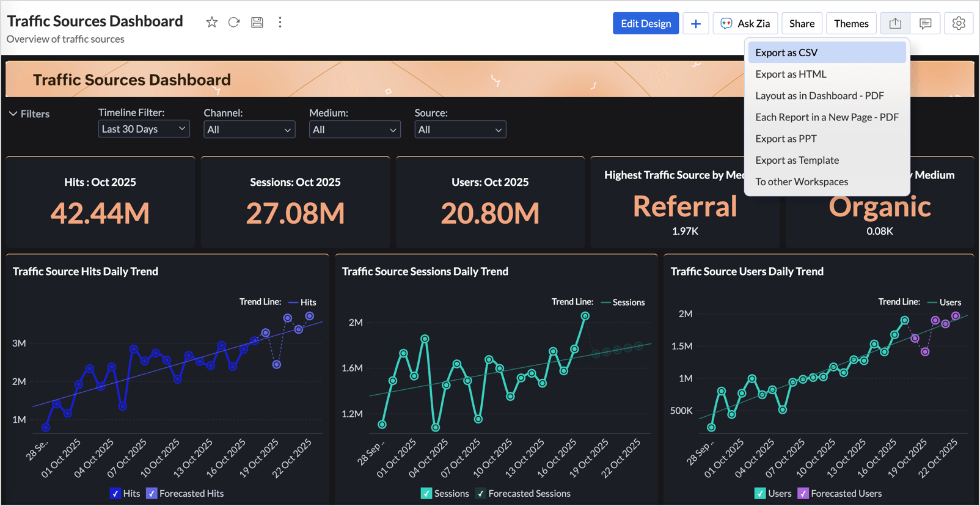Viewport: 980px width, 506px height.
Task: Toggle the Forecasted Users checkbox
Action: coord(803,493)
